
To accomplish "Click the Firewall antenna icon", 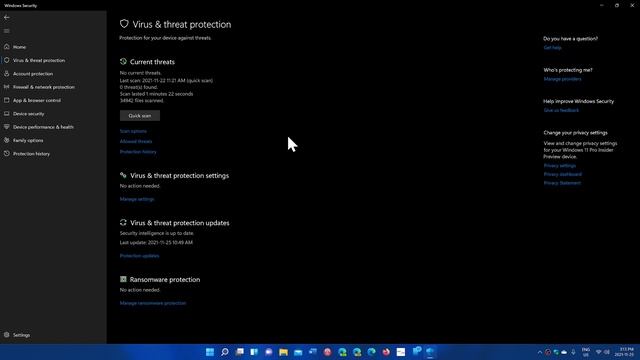I will click(7, 87).
